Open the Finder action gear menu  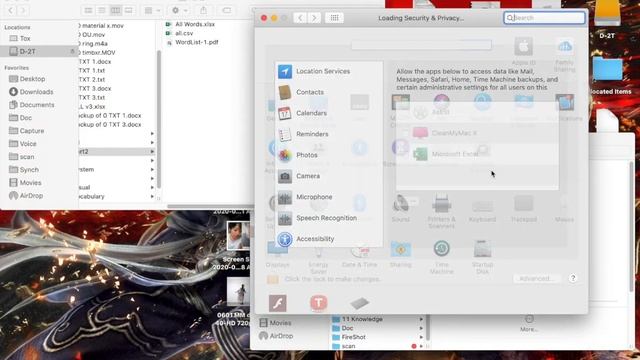point(180,10)
